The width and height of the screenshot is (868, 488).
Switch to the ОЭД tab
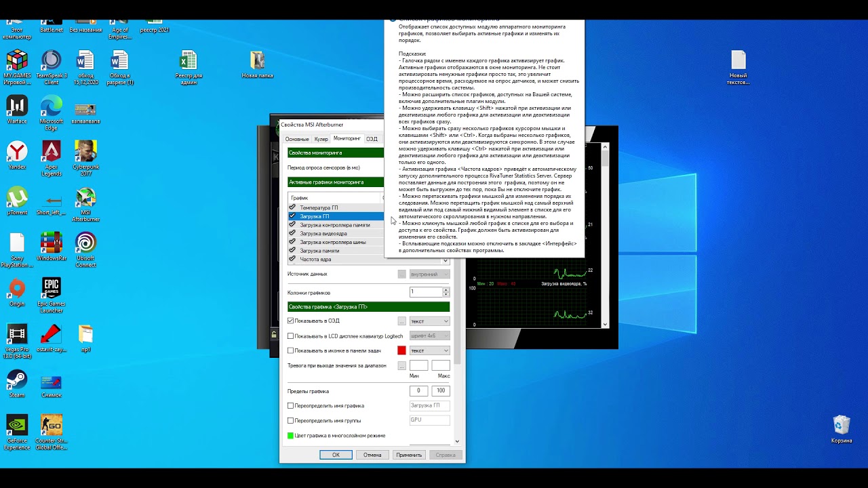coord(372,139)
